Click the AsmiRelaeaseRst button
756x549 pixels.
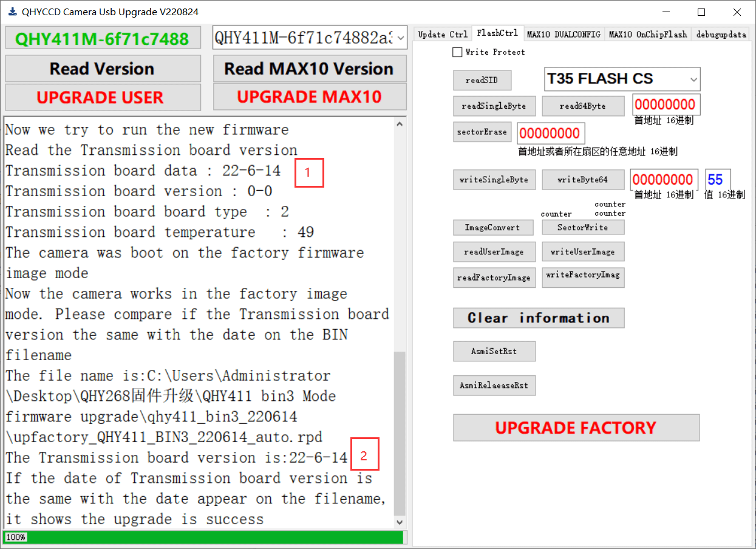494,385
